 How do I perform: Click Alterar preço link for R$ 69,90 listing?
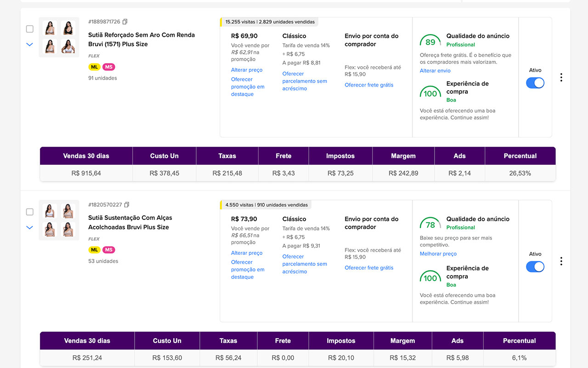247,70
